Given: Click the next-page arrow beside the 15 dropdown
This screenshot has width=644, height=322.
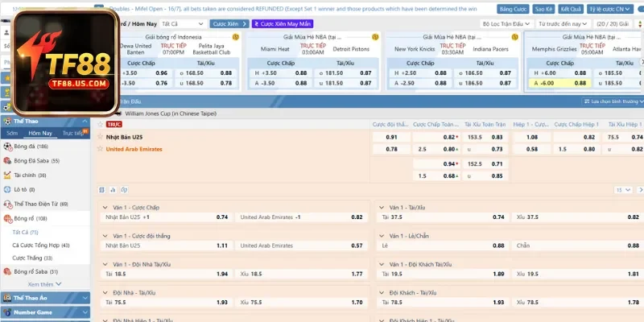Looking at the screenshot, I should 640,190.
